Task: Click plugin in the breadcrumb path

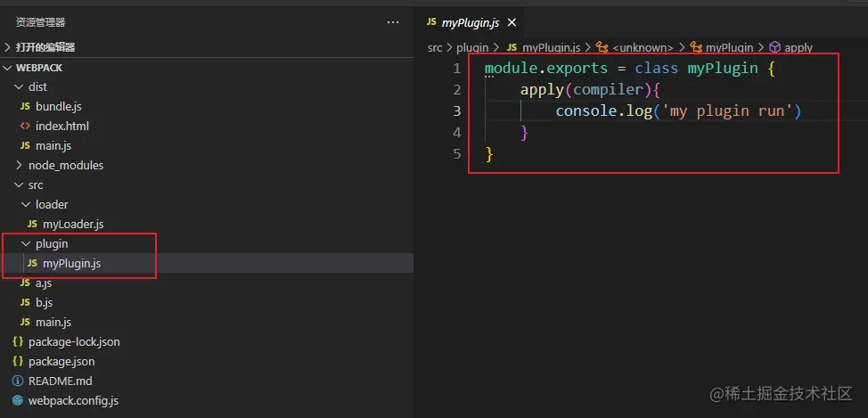Action: point(472,48)
